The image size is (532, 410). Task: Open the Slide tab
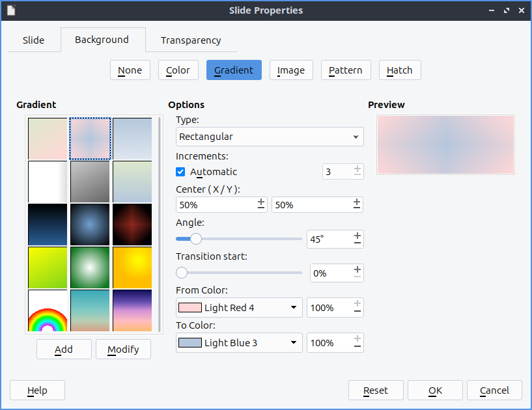tap(33, 40)
